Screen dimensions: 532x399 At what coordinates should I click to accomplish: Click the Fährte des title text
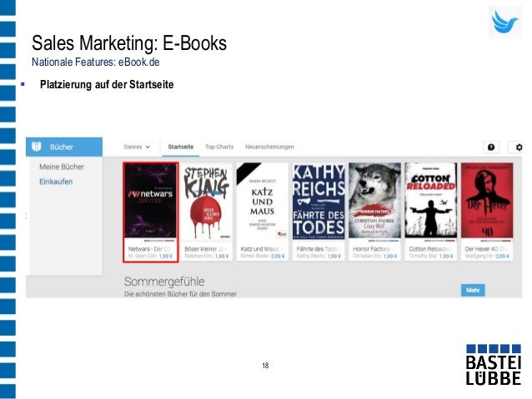(x=318, y=249)
